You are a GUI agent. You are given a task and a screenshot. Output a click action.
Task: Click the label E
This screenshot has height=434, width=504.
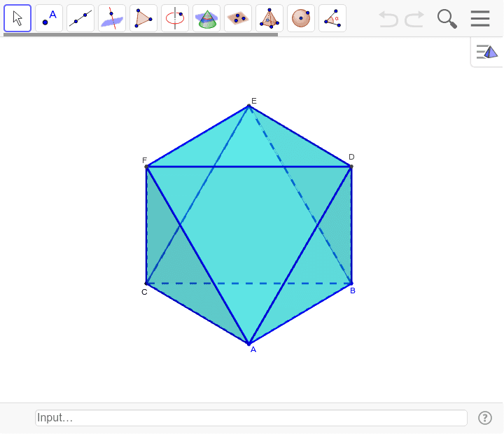[254, 101]
